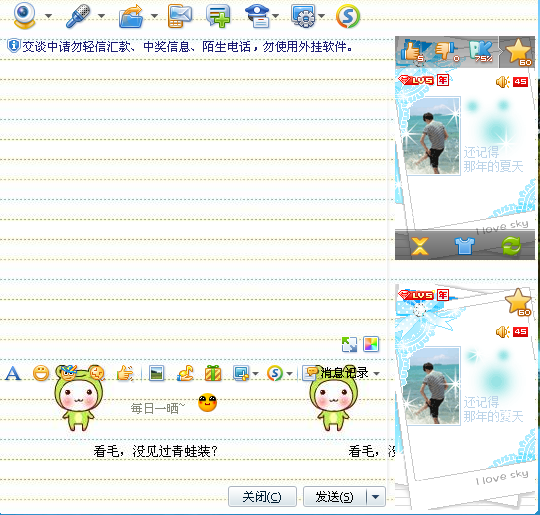Open the dropdown arrow beside 发送(S)

coord(376,497)
